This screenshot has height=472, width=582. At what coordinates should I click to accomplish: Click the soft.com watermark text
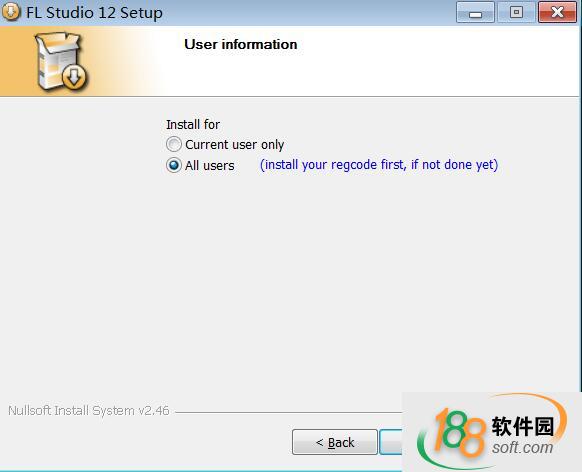523,447
